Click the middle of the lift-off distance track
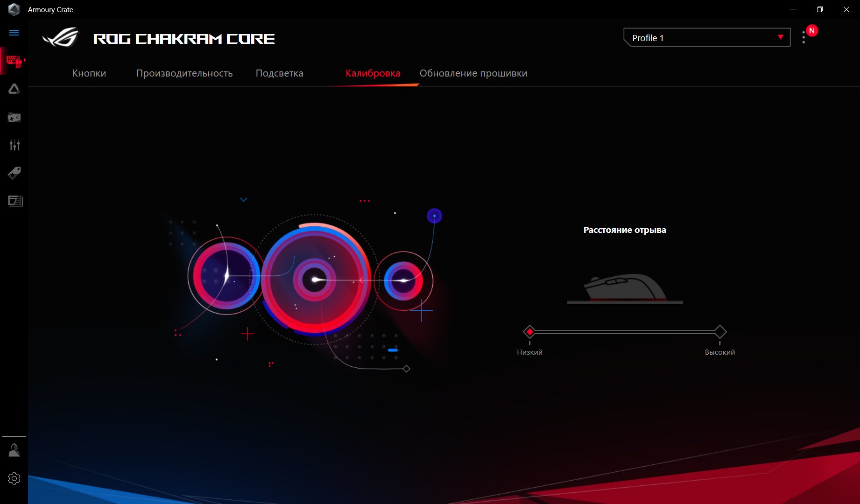Viewport: 860px width, 504px height. (x=625, y=332)
